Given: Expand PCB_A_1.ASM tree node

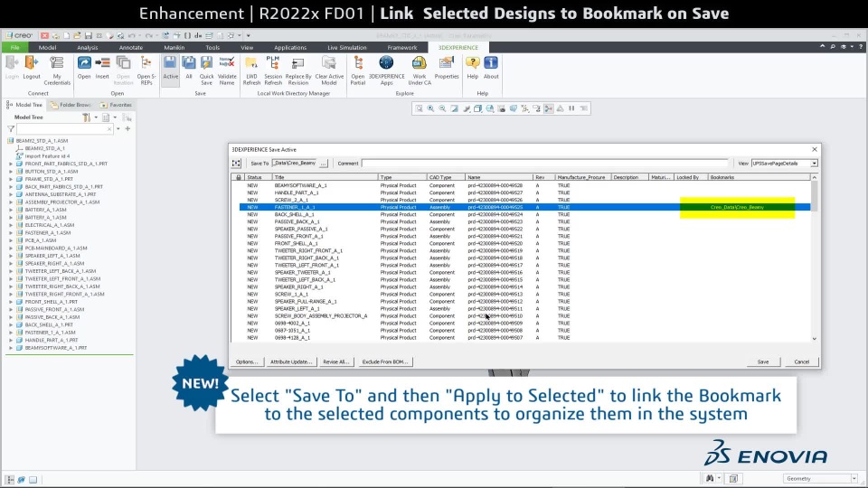Looking at the screenshot, I should pyautogui.click(x=11, y=240).
